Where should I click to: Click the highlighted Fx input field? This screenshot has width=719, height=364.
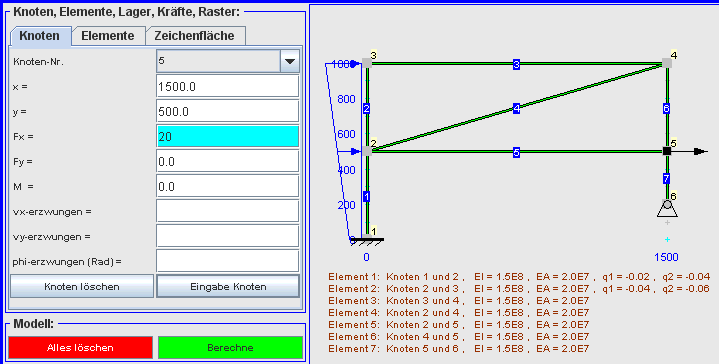pos(228,137)
